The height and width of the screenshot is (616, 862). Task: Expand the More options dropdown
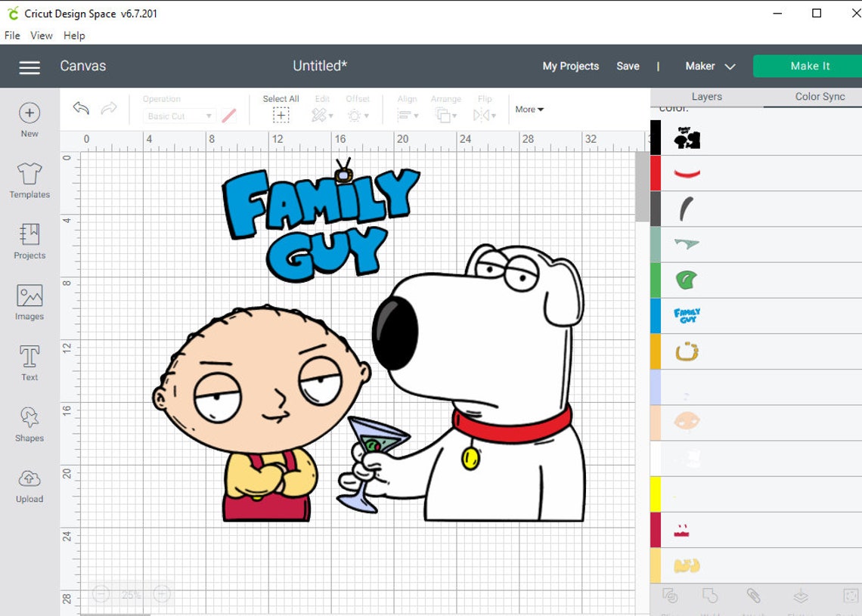click(x=529, y=109)
